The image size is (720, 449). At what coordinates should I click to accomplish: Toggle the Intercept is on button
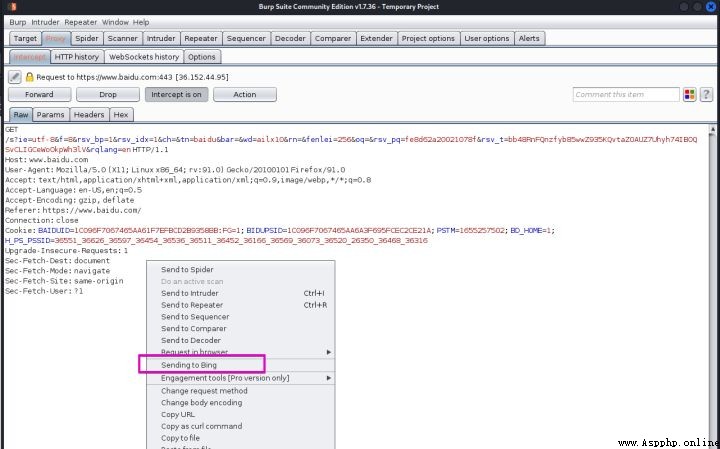(176, 95)
